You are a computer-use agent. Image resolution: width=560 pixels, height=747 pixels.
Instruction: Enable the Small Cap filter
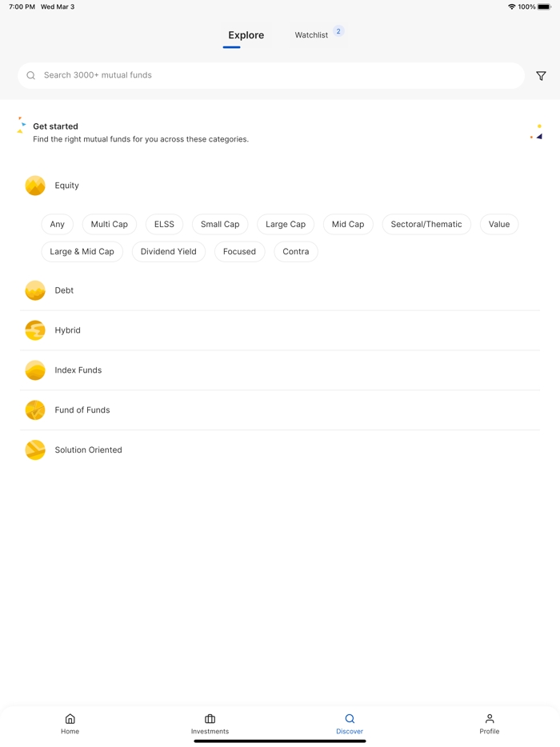pos(220,224)
